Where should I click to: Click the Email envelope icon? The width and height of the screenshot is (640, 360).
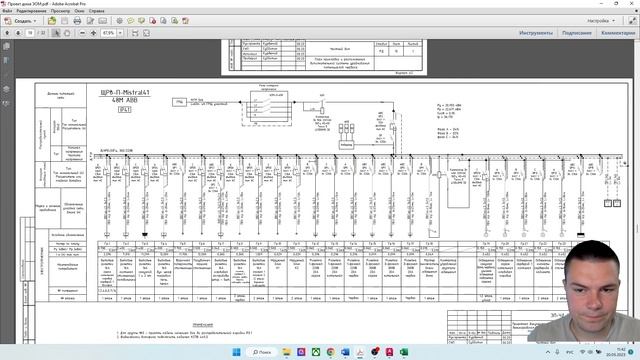[103, 21]
